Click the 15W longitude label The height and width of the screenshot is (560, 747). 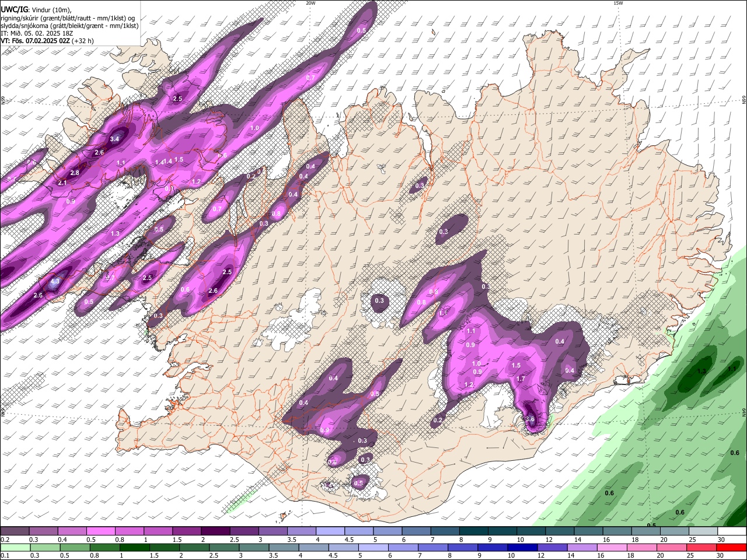618,3
